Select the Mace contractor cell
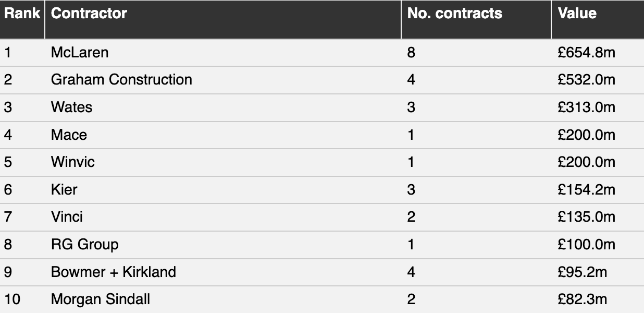This screenshot has width=644, height=313. coord(69,135)
